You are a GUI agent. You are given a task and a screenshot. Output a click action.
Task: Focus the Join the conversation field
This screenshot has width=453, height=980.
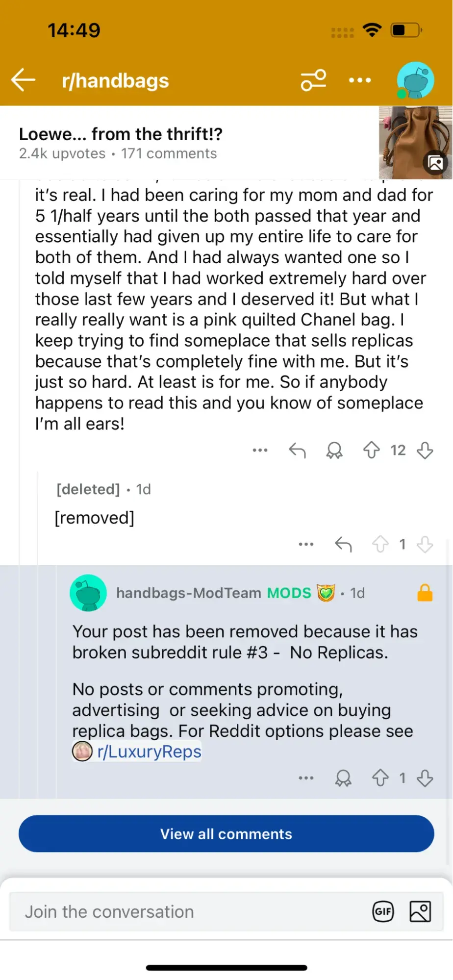click(x=186, y=912)
